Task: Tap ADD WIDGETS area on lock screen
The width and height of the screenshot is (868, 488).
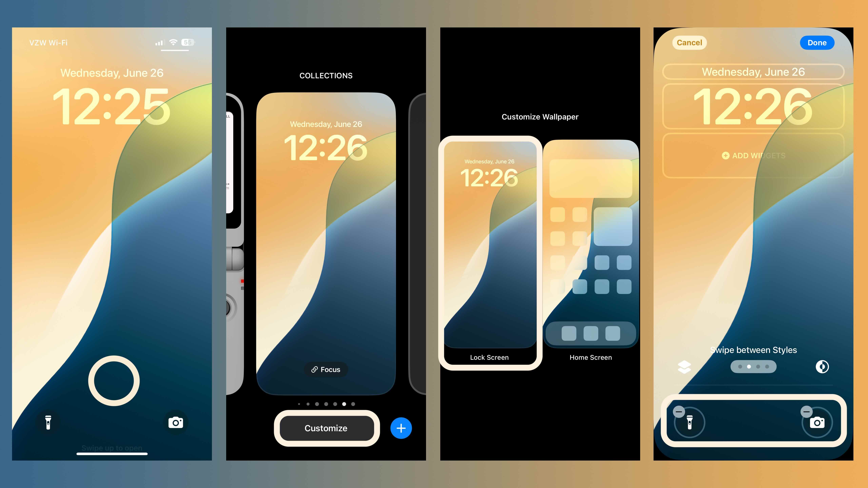Action: 753,155
